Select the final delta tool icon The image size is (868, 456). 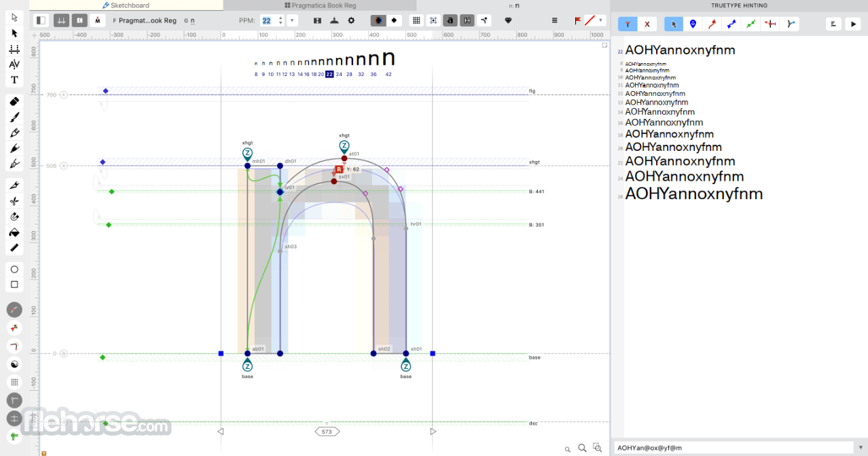pos(790,24)
